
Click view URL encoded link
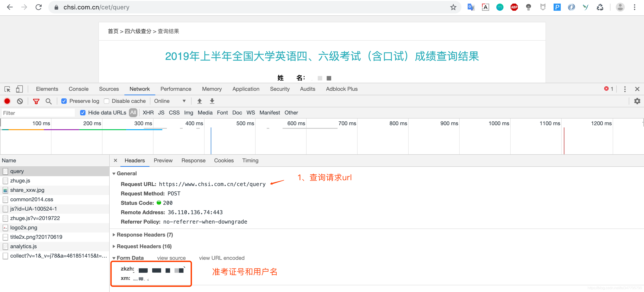(222, 258)
